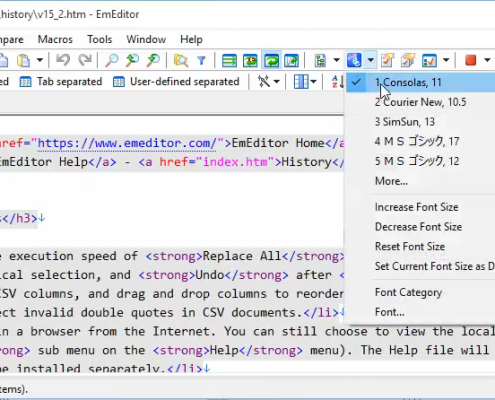Click Decrease Font Size
The width and height of the screenshot is (495, 400).
pyautogui.click(x=420, y=227)
